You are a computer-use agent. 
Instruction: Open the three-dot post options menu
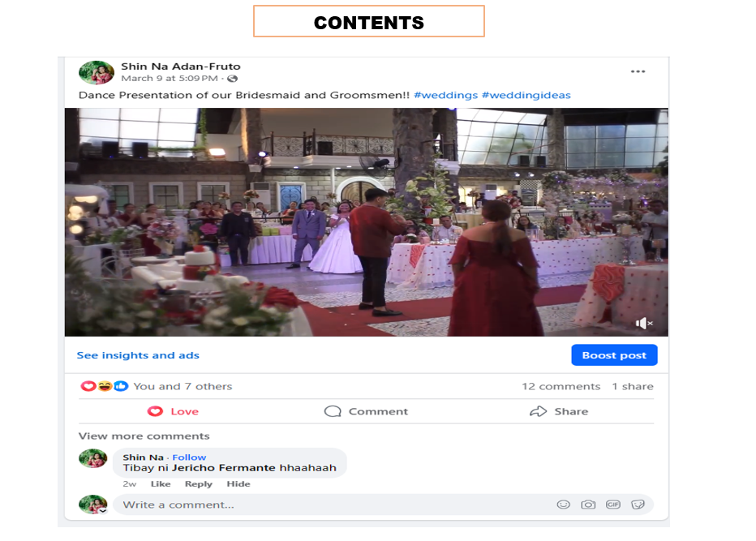tap(638, 71)
